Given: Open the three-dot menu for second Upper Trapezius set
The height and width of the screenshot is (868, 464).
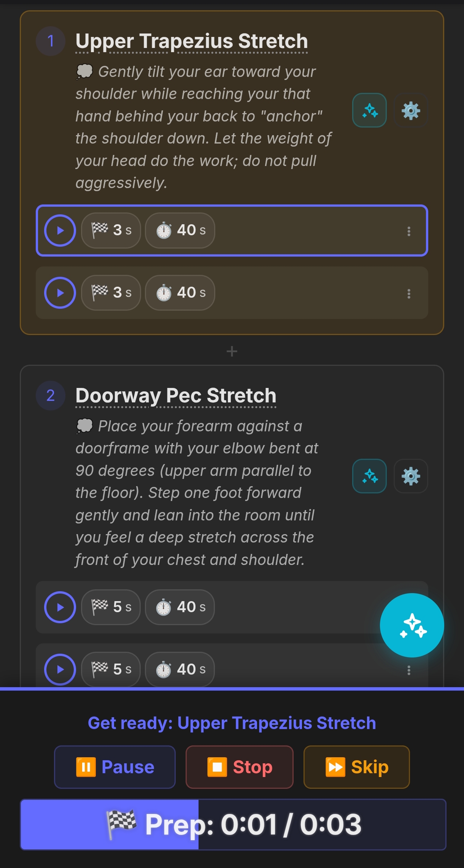Looking at the screenshot, I should click(x=409, y=293).
